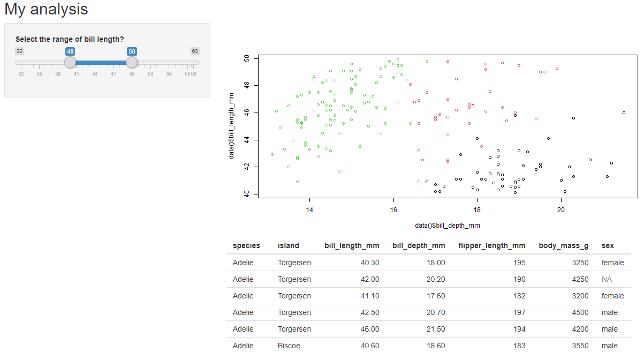Click the upper slider handle at 50
This screenshot has width=644, height=352.
click(132, 63)
